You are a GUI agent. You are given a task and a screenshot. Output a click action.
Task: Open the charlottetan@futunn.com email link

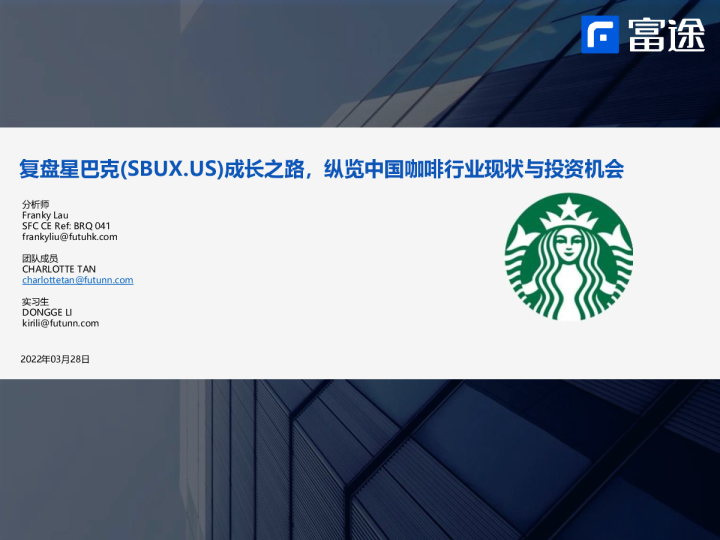click(78, 280)
